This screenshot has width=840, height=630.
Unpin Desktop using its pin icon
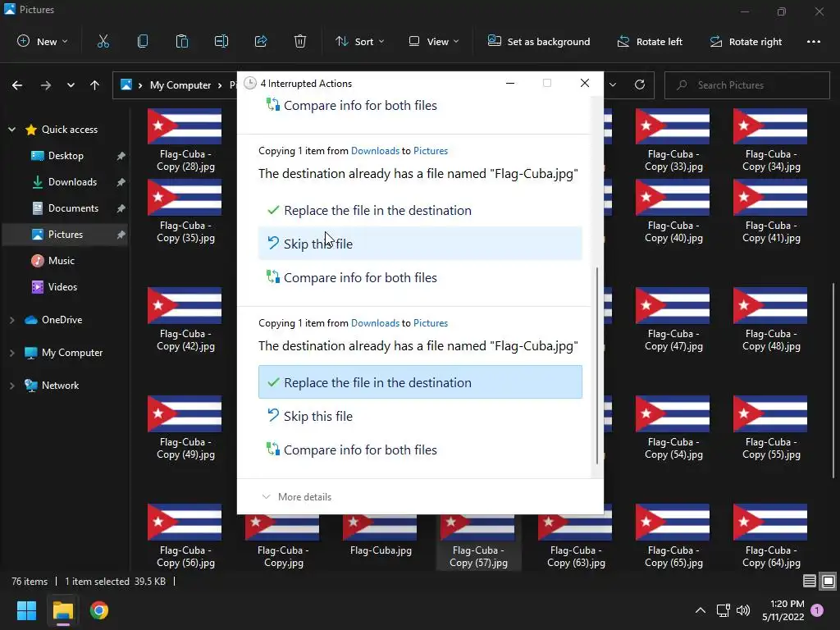pyautogui.click(x=121, y=156)
